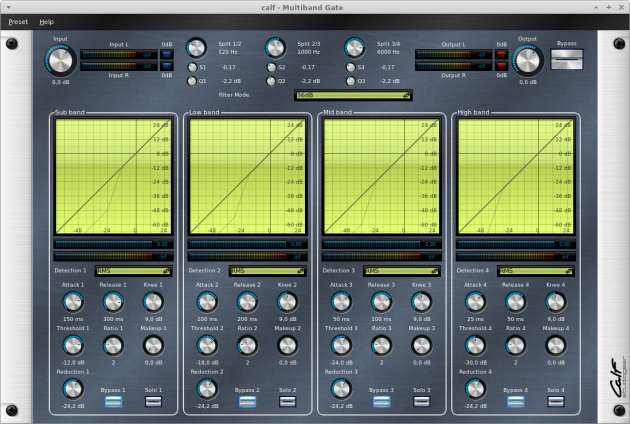The width and height of the screenshot is (630, 424).
Task: Click the Ratio 1 knob
Action: click(113, 346)
